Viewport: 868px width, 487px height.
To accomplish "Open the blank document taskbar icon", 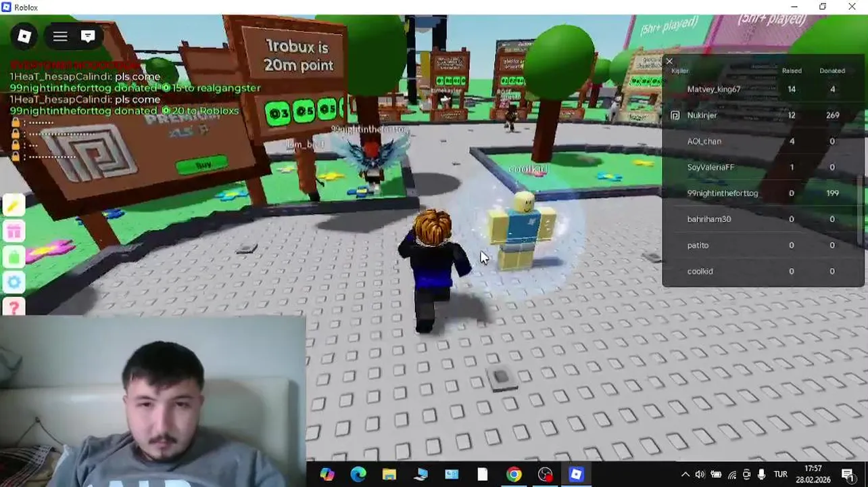I will point(483,475).
